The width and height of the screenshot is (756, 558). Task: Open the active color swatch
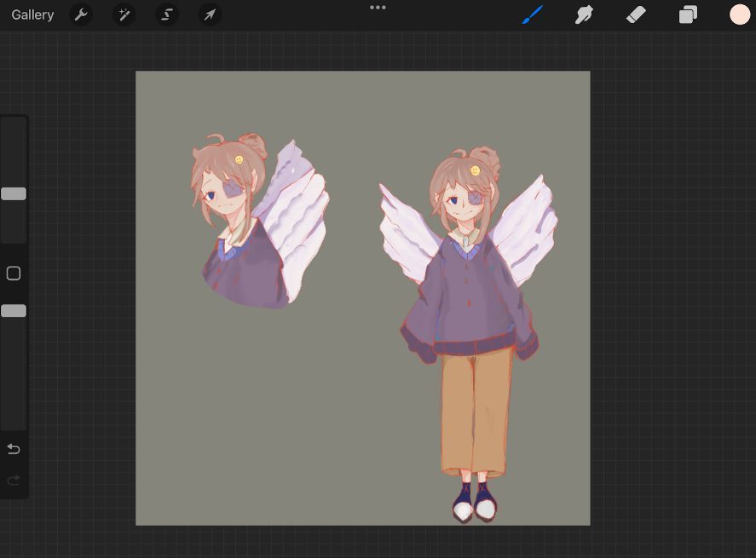pyautogui.click(x=740, y=15)
